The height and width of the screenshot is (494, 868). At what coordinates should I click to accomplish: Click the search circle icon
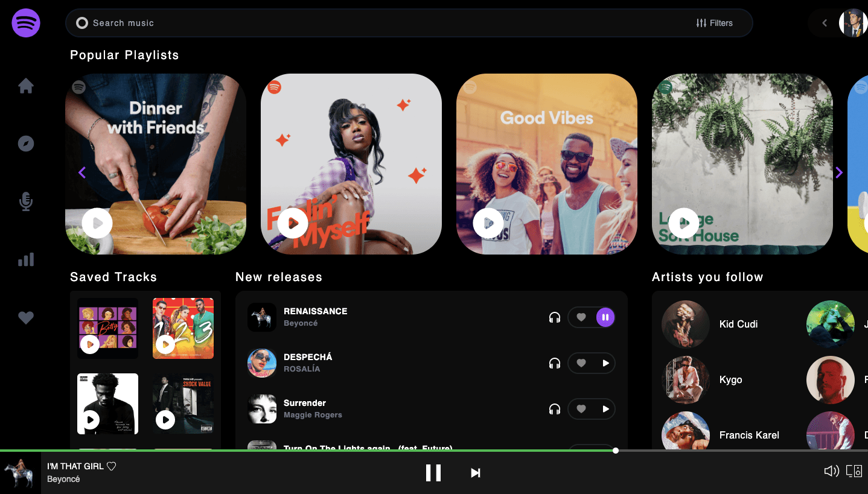[x=82, y=23]
